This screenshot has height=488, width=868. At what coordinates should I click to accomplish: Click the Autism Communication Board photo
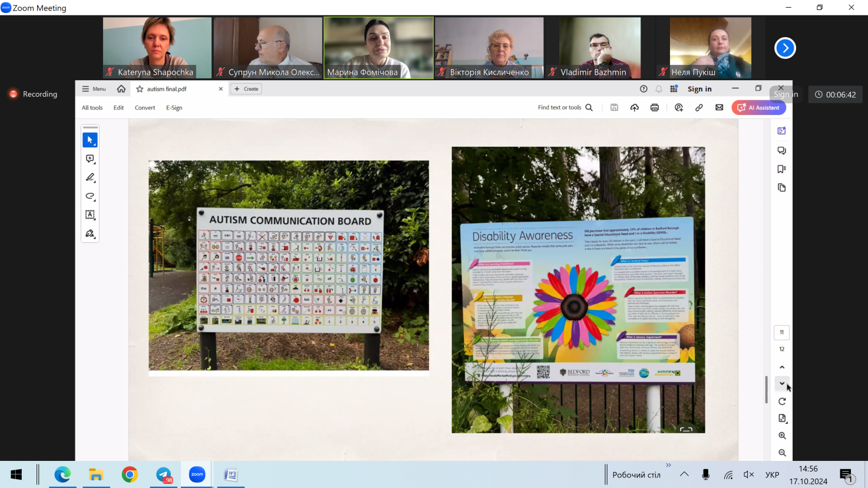click(x=289, y=266)
